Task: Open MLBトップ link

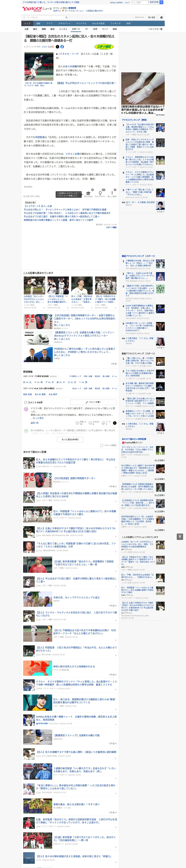Action: (x=77, y=389)
